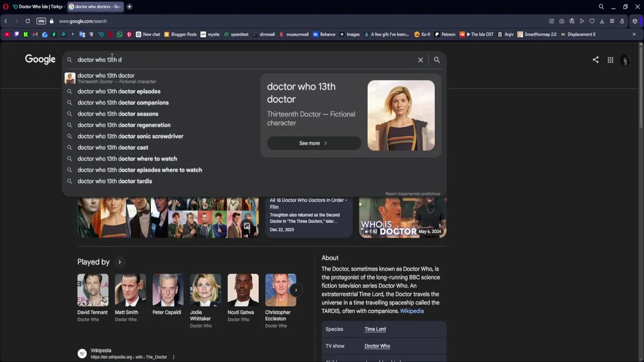Click 'Report inappropriate predictions'
Viewport: 644px width, 362px height.
click(413, 194)
